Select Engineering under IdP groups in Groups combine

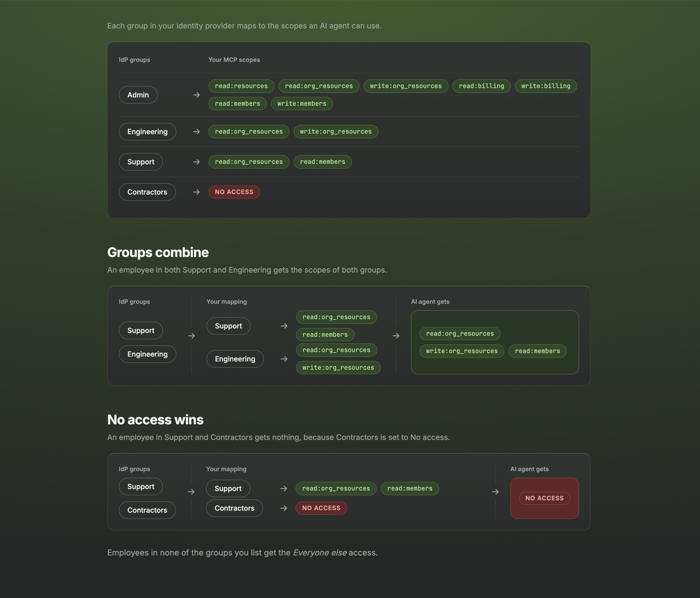coord(147,354)
